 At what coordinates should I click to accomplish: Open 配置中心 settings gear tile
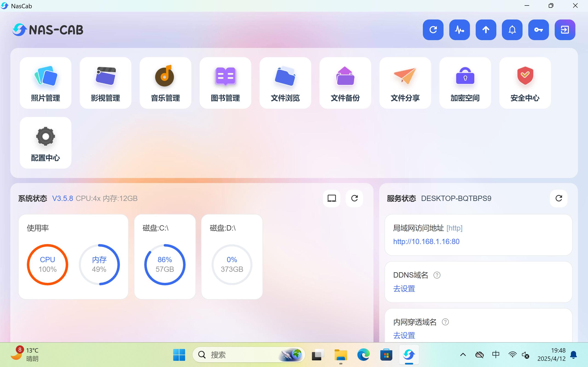45,143
